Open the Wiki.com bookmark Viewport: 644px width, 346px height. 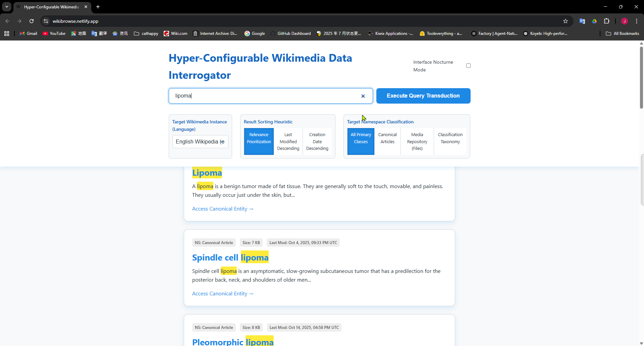tap(175, 34)
